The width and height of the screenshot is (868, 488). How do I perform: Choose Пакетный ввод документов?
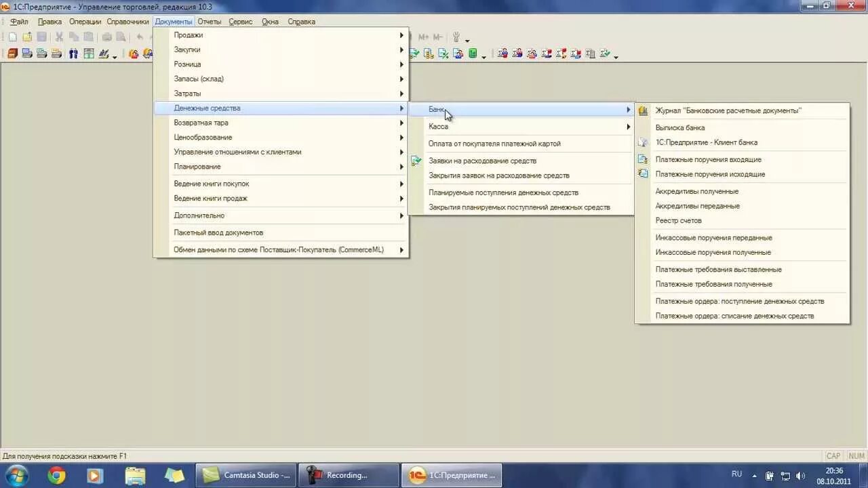pyautogui.click(x=281, y=232)
